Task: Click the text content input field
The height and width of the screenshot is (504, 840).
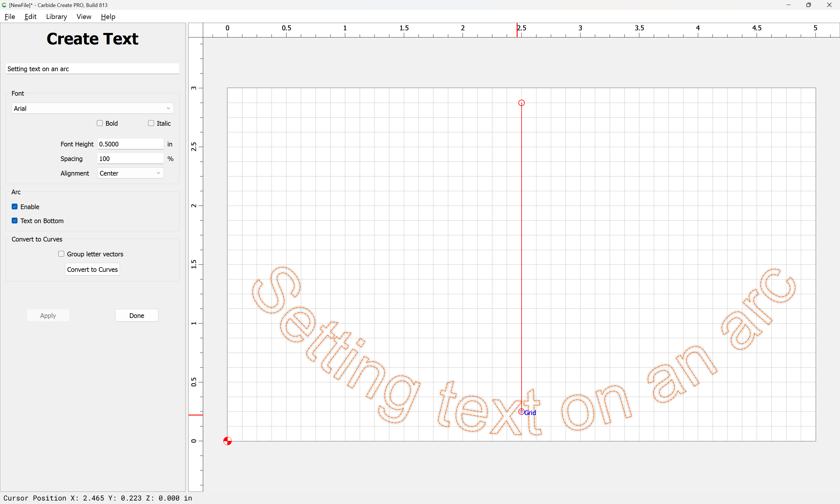Action: tap(93, 69)
